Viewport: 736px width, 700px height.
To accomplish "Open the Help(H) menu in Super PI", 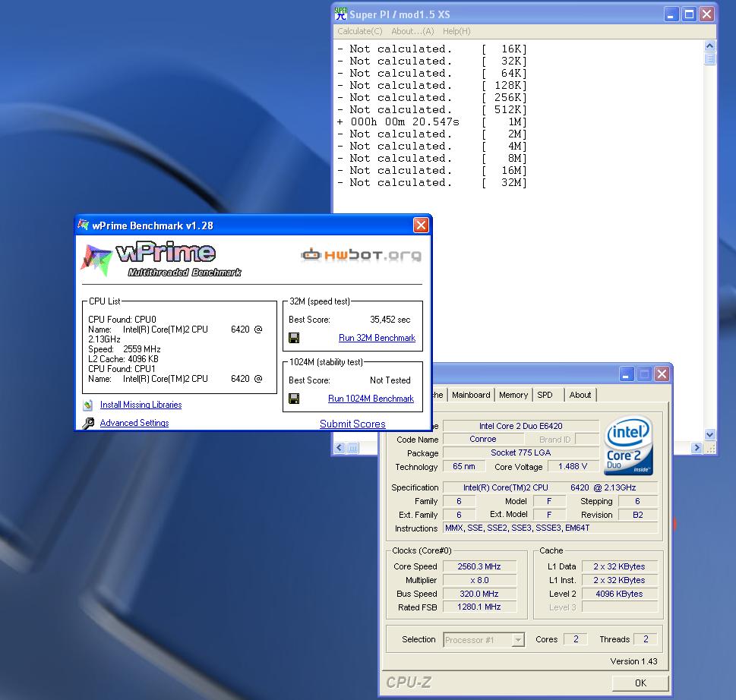I will pos(456,31).
